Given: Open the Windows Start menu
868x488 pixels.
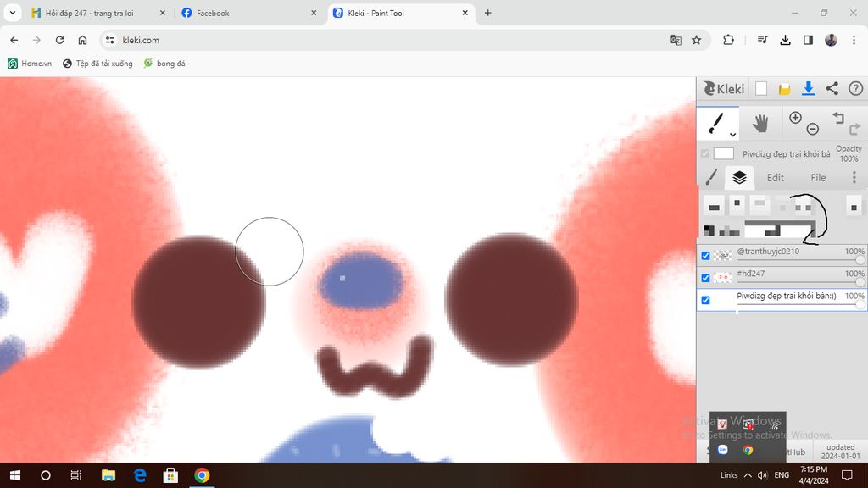Looking at the screenshot, I should (x=15, y=475).
